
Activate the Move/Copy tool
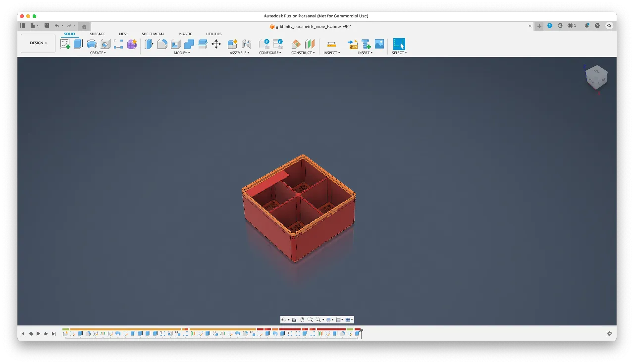coord(216,44)
